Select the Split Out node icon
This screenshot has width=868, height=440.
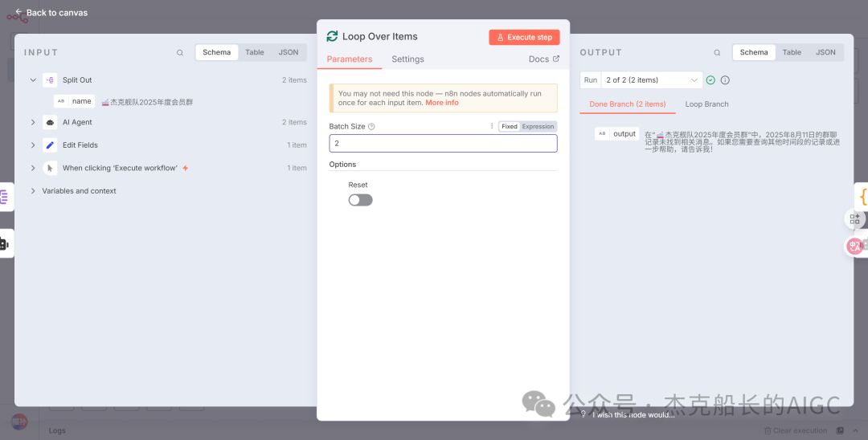click(50, 80)
